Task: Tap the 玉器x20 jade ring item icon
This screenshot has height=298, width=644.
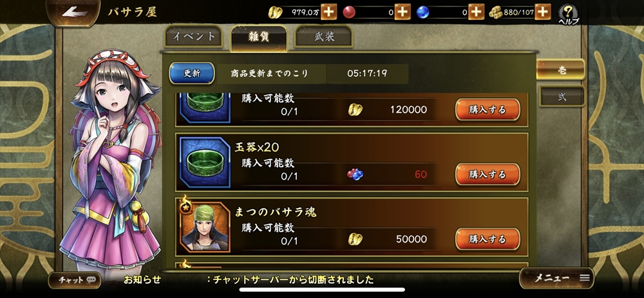Action: coord(205,162)
